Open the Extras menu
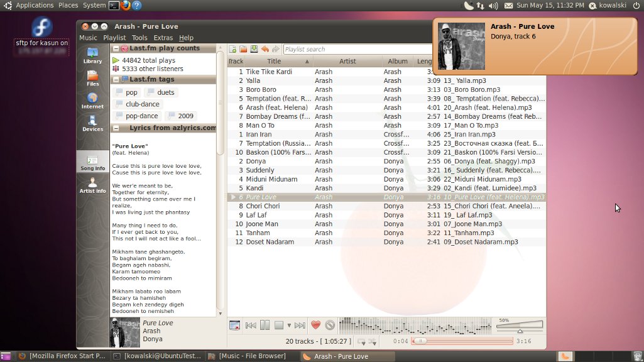The width and height of the screenshot is (644, 362). click(x=163, y=37)
